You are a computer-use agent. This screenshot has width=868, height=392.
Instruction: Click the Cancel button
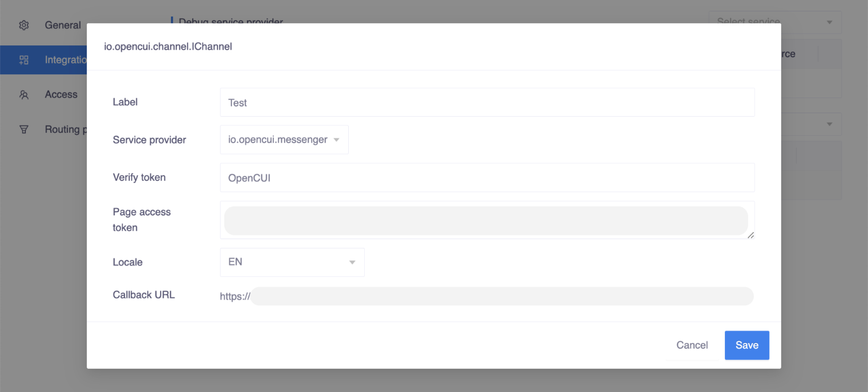pos(692,345)
